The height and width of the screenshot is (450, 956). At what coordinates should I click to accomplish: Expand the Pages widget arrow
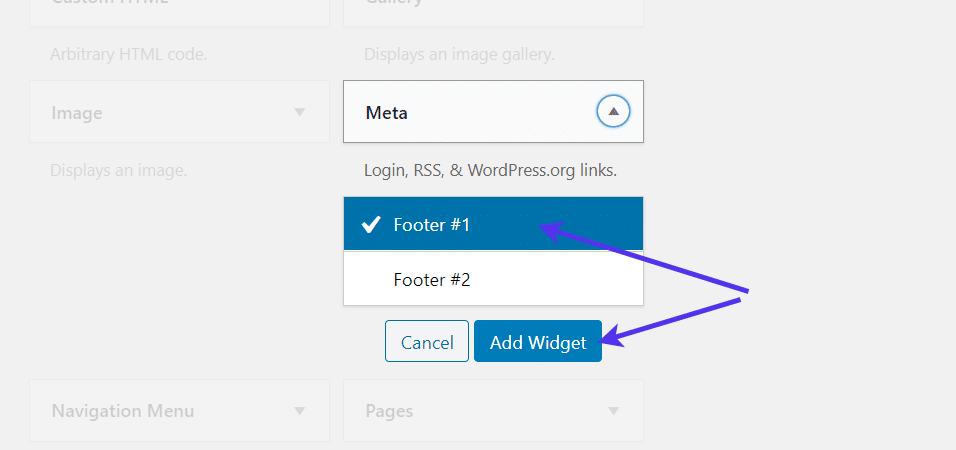[613, 410]
